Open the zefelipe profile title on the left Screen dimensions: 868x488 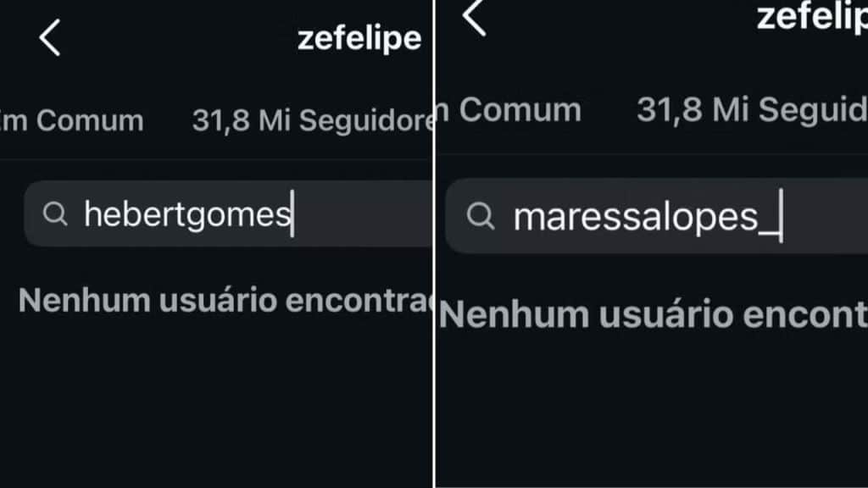pyautogui.click(x=359, y=38)
